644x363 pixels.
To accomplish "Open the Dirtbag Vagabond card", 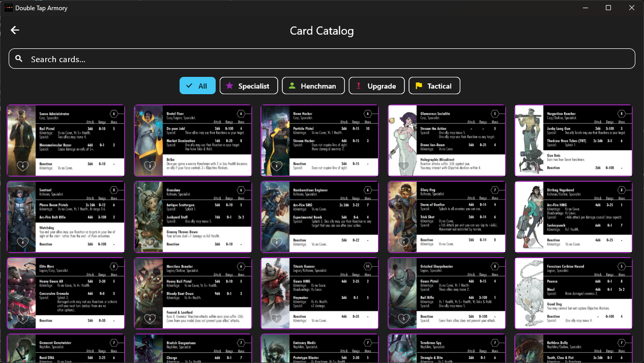I will [x=573, y=217].
